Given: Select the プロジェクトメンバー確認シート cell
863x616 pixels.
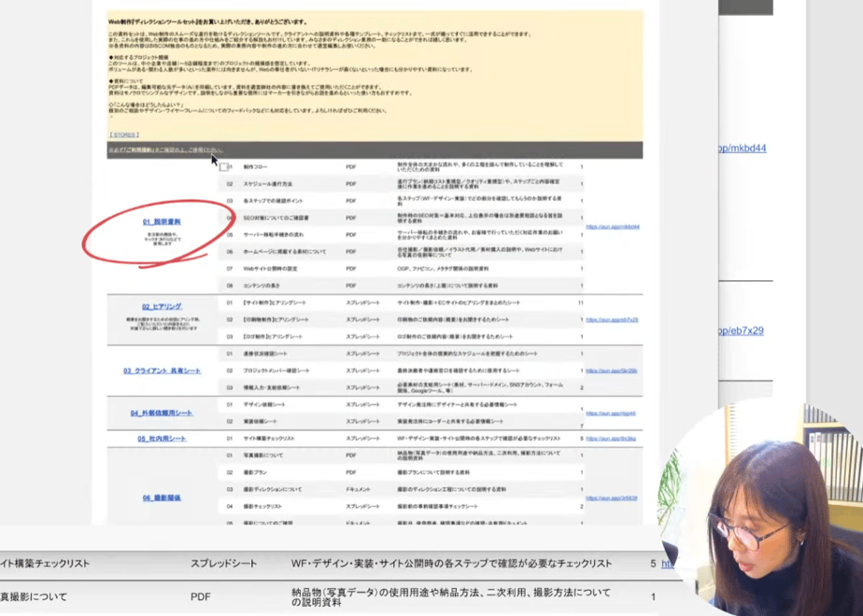Looking at the screenshot, I should click(x=276, y=371).
